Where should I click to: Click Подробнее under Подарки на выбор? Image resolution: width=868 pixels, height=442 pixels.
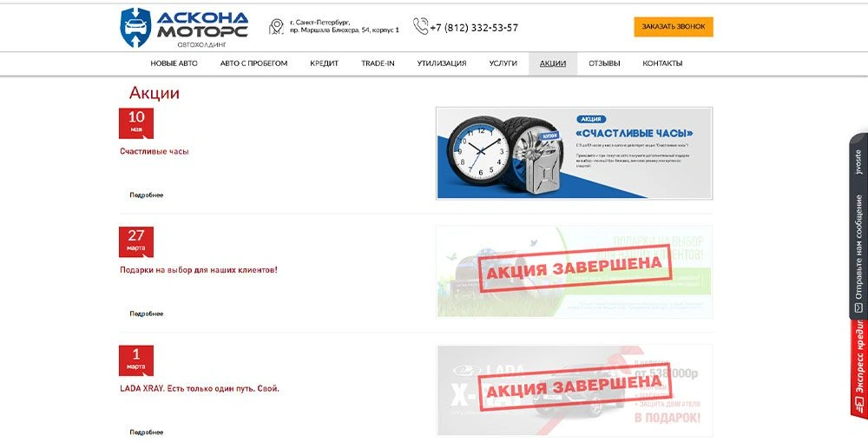tap(147, 313)
